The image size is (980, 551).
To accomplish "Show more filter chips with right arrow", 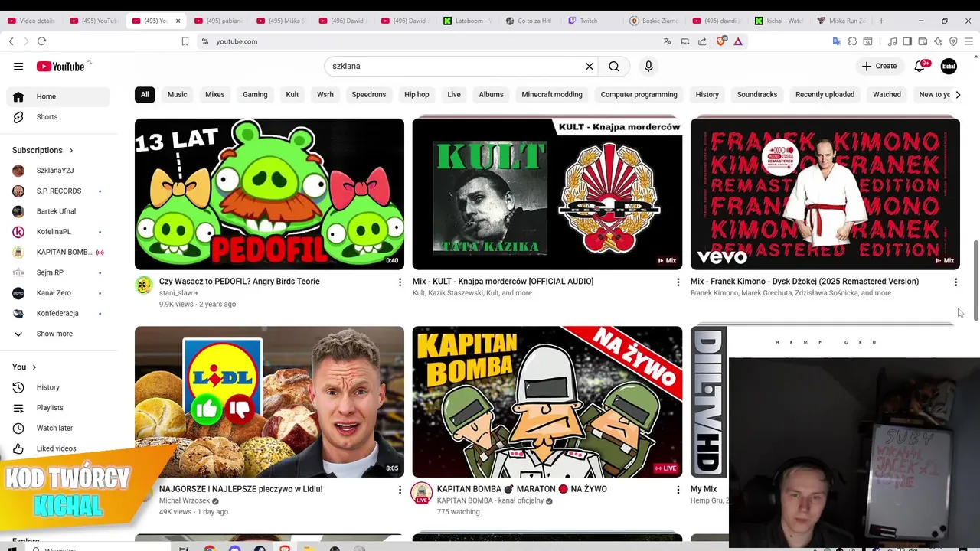I will click(958, 94).
